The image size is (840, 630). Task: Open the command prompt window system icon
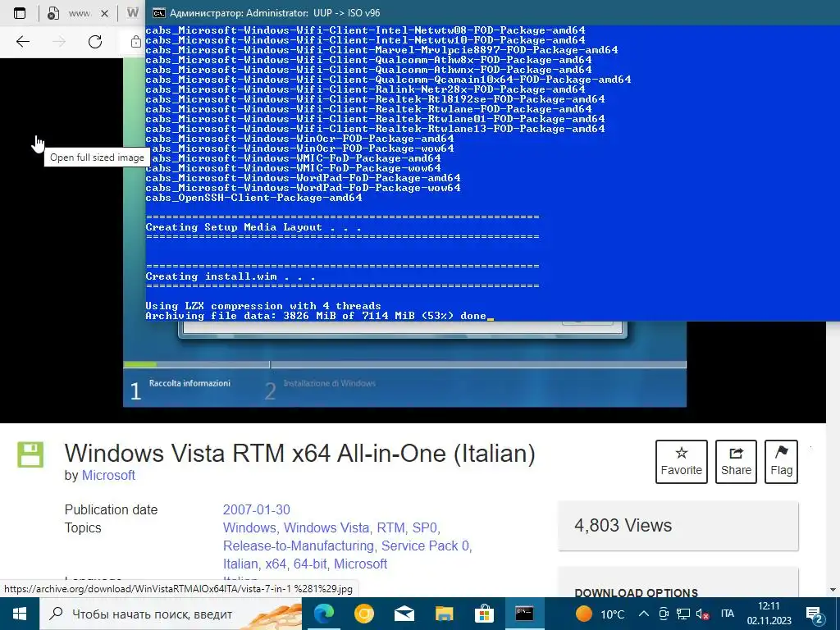pyautogui.click(x=158, y=13)
